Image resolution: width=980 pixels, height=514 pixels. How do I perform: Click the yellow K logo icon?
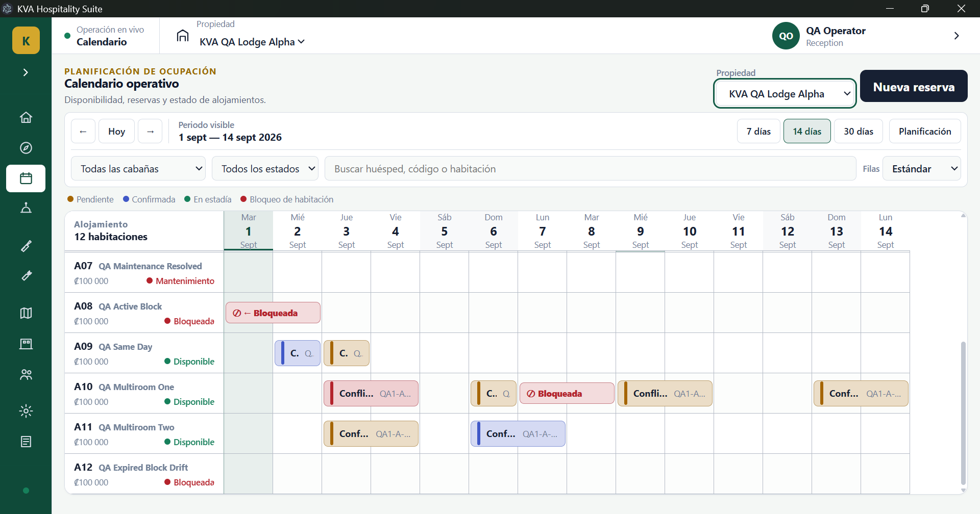click(x=26, y=40)
